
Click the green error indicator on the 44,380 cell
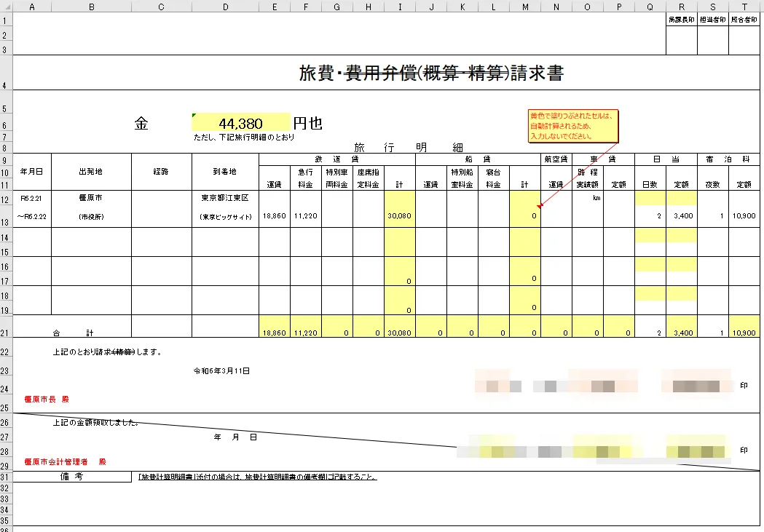point(194,116)
